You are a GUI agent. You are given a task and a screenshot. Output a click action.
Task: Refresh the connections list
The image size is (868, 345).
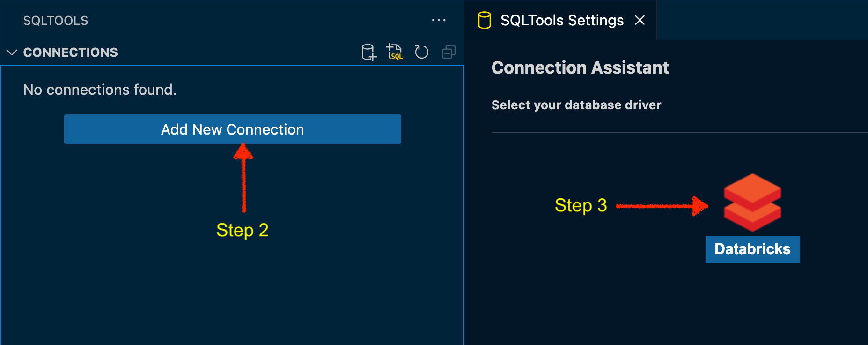click(421, 52)
